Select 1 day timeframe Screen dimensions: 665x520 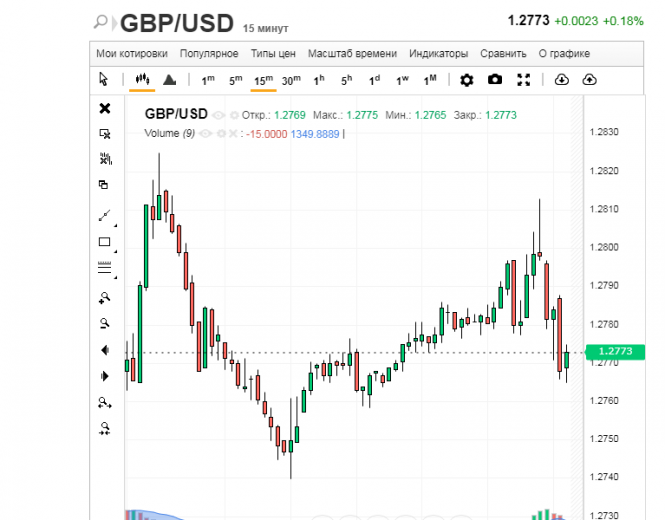374,80
